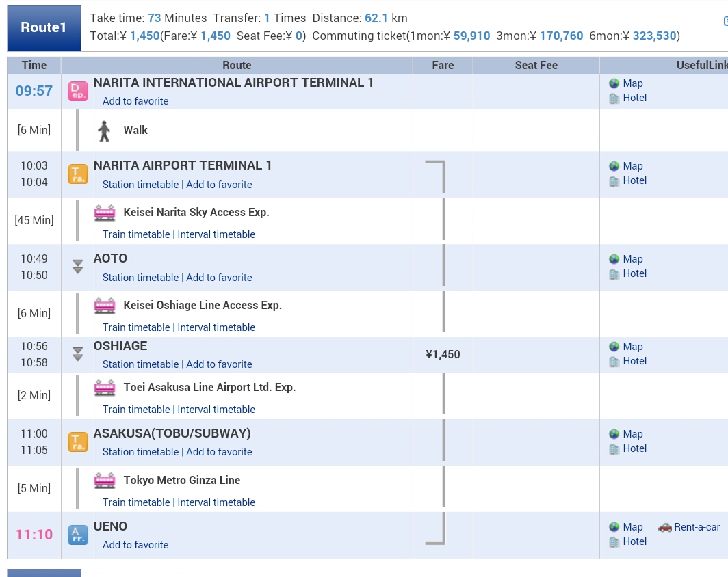
Task: Open Interval timetable for Keisei Oshiage Line Access Exp.
Action: point(216,328)
